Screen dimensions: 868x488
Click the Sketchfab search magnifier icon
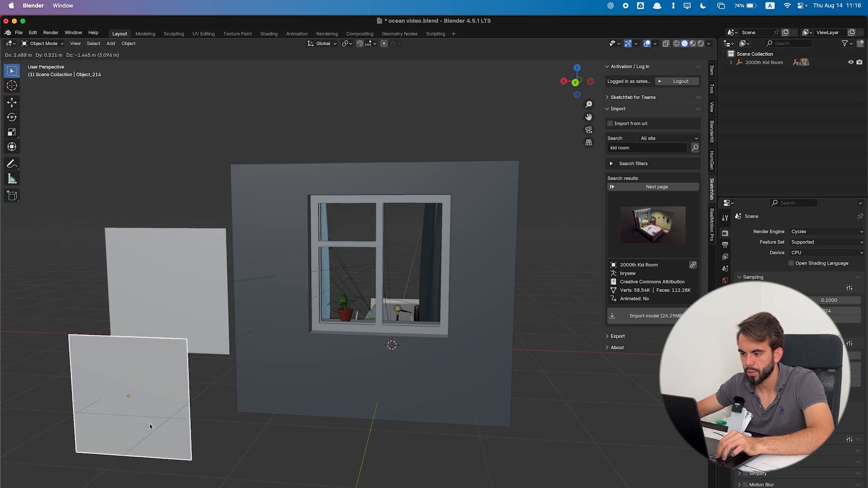tap(695, 148)
